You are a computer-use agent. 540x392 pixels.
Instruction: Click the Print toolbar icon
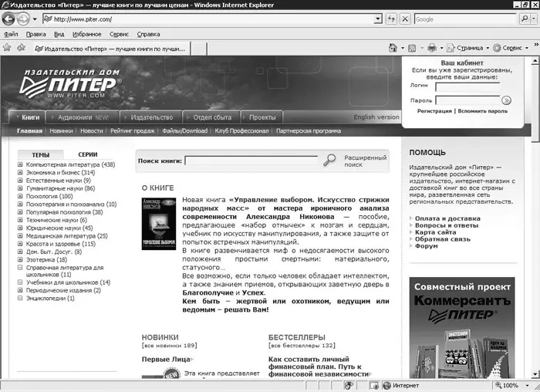click(432, 48)
